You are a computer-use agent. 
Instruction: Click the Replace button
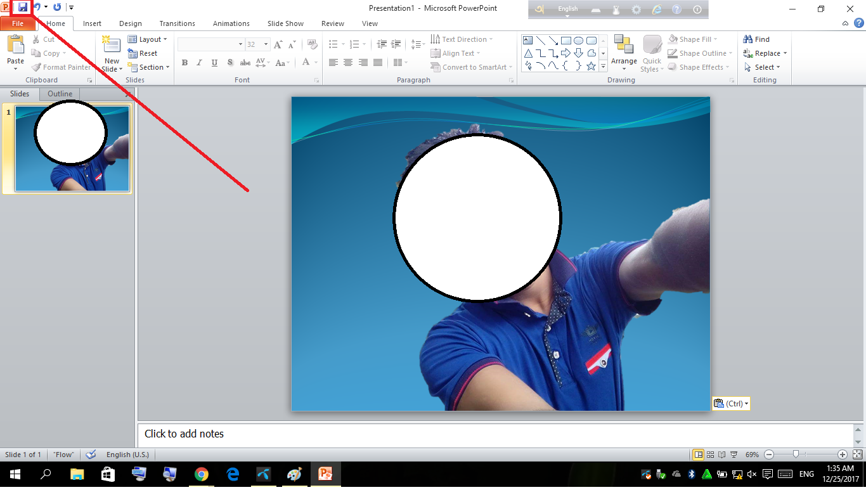point(765,53)
